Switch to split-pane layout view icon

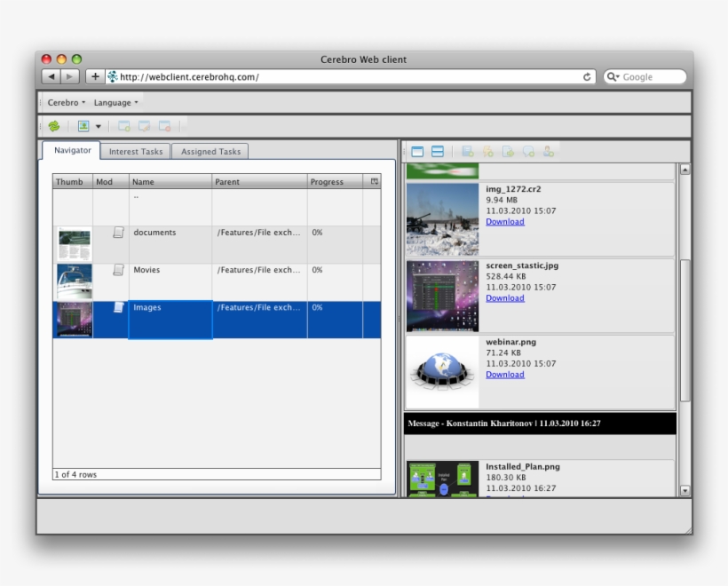pos(438,152)
